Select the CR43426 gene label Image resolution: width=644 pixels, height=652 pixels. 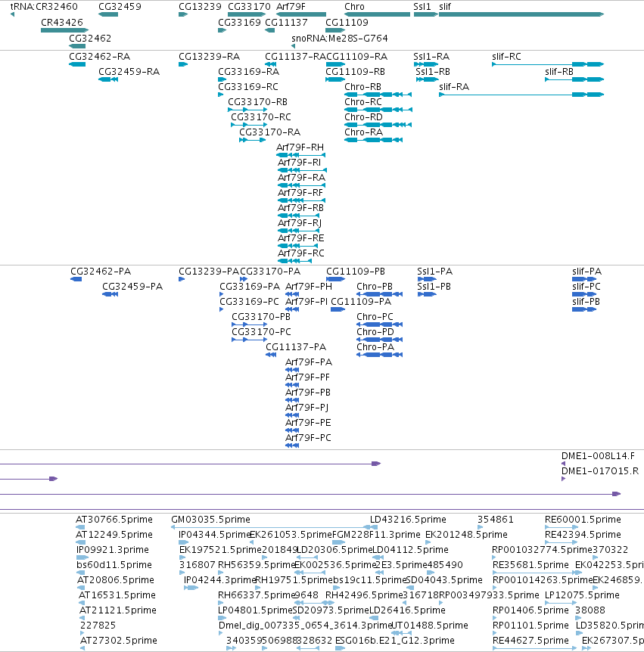(62, 23)
